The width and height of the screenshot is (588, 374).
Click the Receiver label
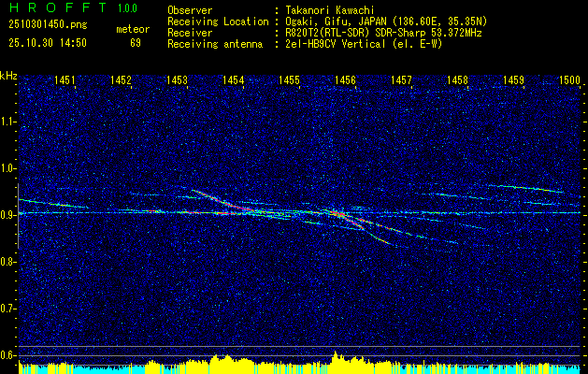190,33
